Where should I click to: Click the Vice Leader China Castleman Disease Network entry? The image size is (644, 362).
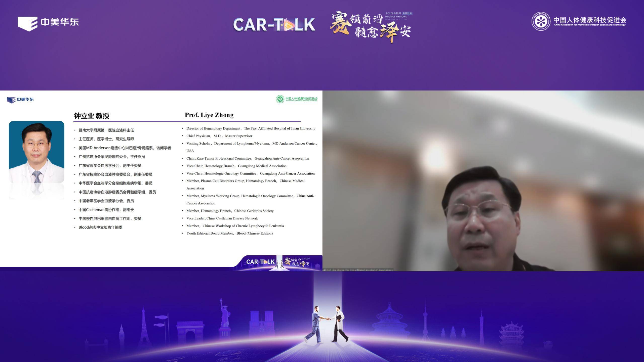pos(222,218)
